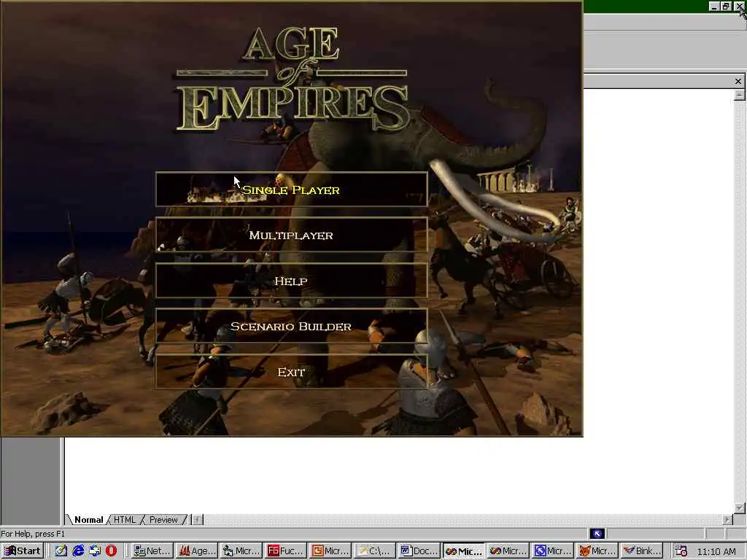Switch to the Bink... taskbar window
Screen dimensions: 747x560
click(x=642, y=551)
